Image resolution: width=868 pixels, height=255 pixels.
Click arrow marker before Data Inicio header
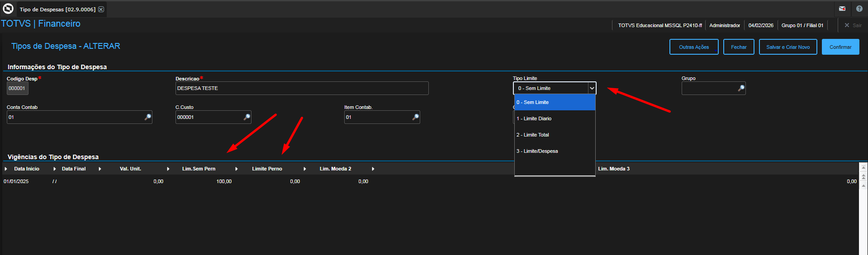6,169
